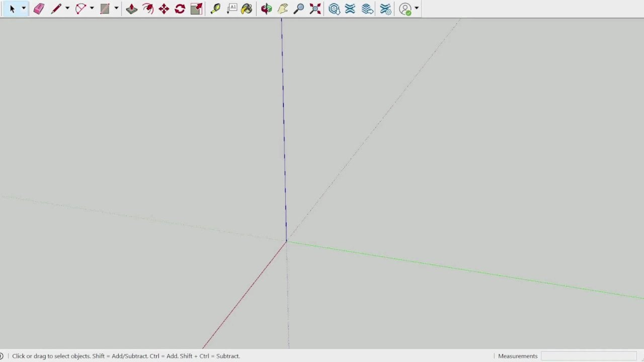Screen dimensions: 644x362
Task: Click the Follow Me tool
Action: [x=147, y=9]
